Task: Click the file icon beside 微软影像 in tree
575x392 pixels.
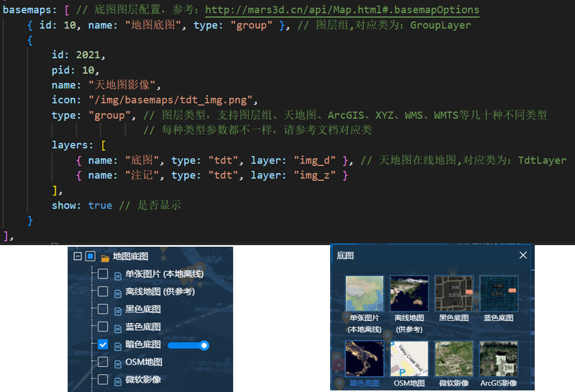Action: tap(118, 382)
